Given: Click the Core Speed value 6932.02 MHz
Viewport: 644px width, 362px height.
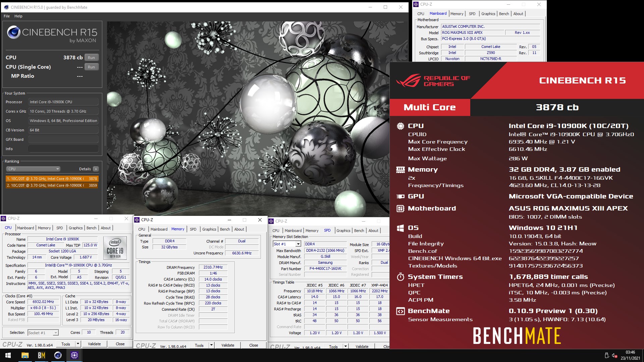Looking at the screenshot, I should point(43,302).
